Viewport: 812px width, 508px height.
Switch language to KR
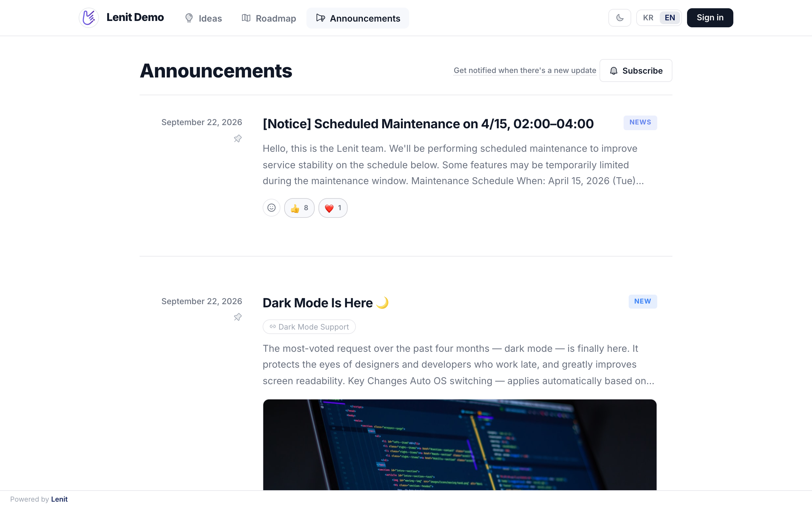[648, 18]
